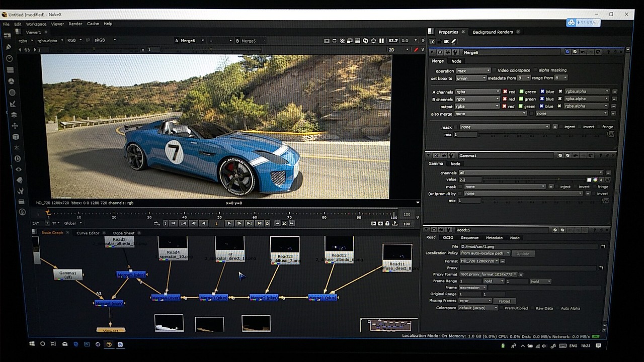Jump to the first frame
Viewport: 644px width, 362px height.
[174, 223]
